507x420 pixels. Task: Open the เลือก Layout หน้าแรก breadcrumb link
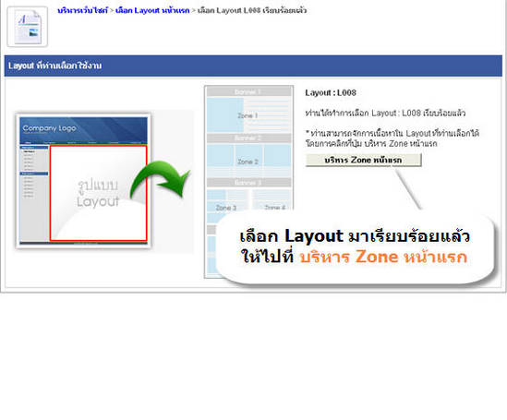[x=152, y=10]
